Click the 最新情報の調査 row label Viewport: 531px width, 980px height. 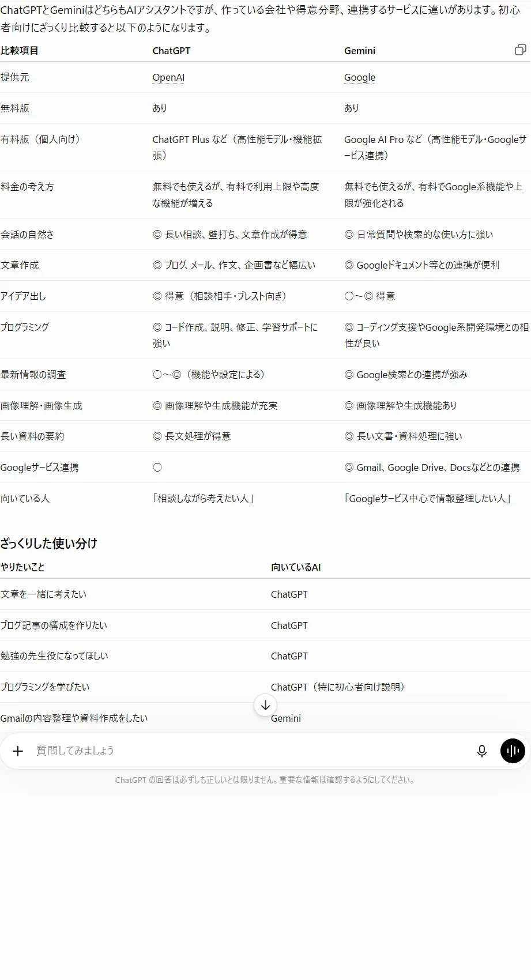pos(33,375)
